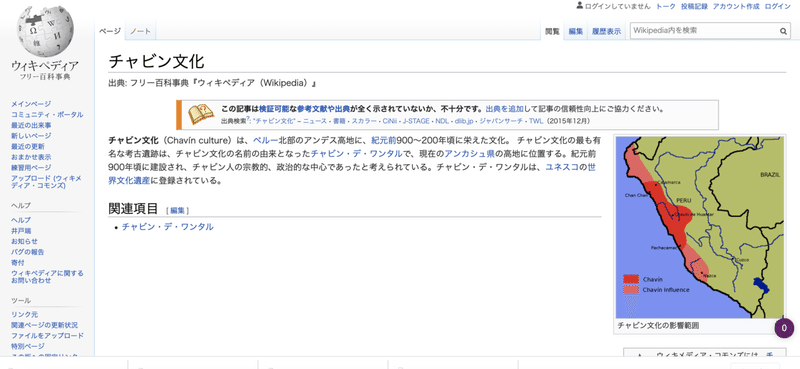Open the 編集 tab next to 閲覧
Image resolution: width=800 pixels, height=369 pixels.
tap(576, 32)
